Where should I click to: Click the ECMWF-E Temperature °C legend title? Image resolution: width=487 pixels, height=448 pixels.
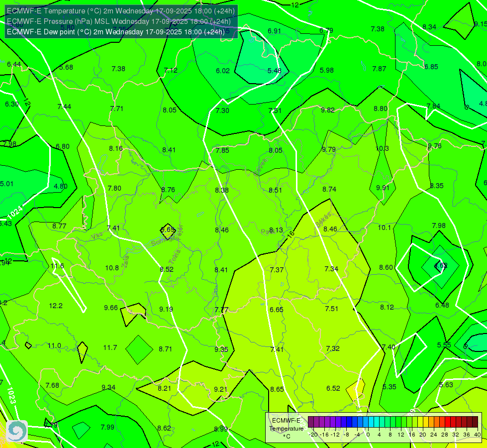point(287,429)
